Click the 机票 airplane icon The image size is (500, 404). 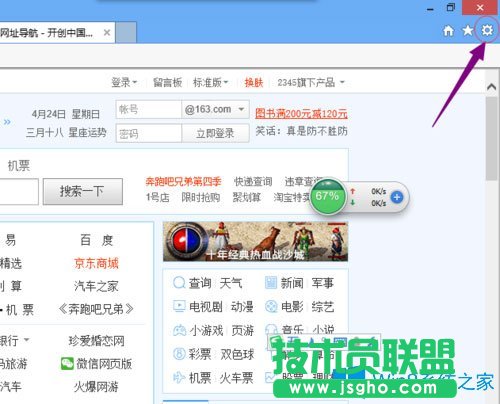(x=179, y=377)
